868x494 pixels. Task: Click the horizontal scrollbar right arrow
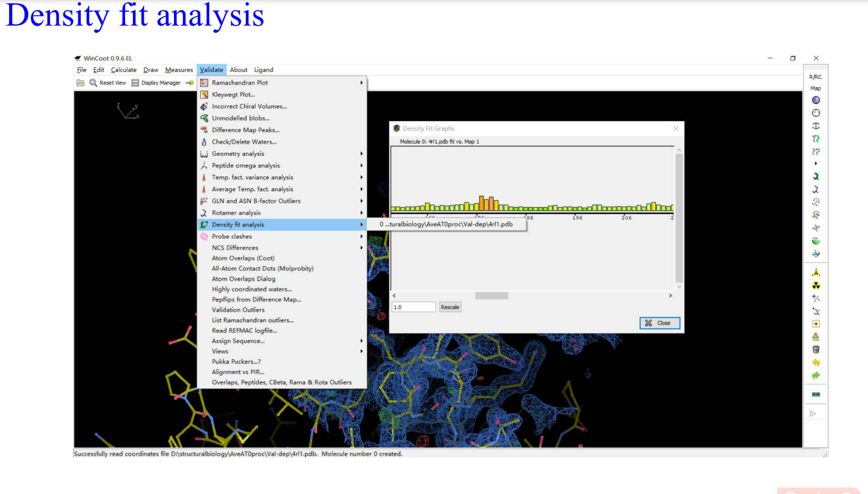pyautogui.click(x=670, y=296)
